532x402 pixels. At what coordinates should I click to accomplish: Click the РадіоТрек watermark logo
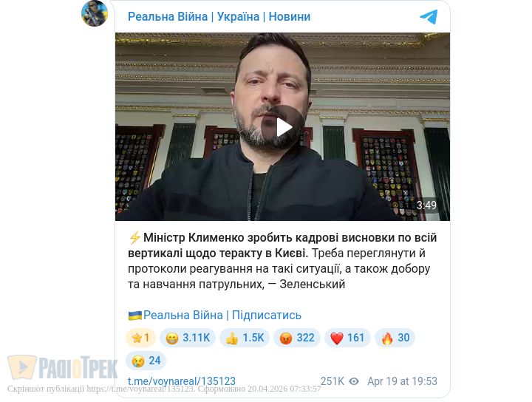pyautogui.click(x=63, y=367)
